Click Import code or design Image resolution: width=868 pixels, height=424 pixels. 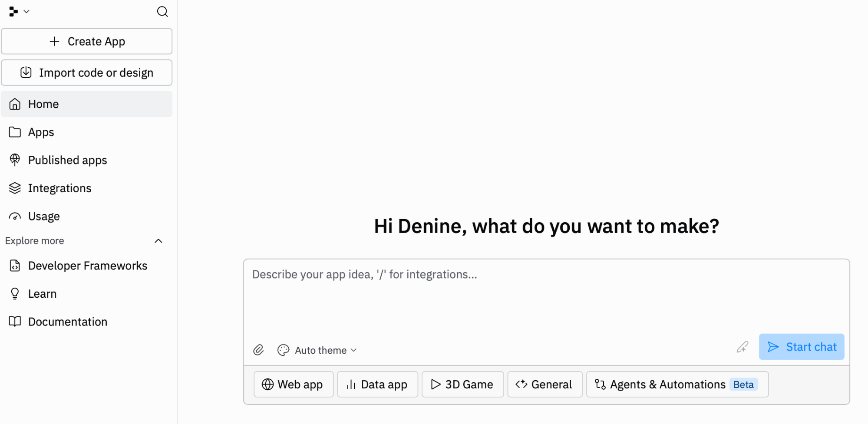click(x=87, y=73)
